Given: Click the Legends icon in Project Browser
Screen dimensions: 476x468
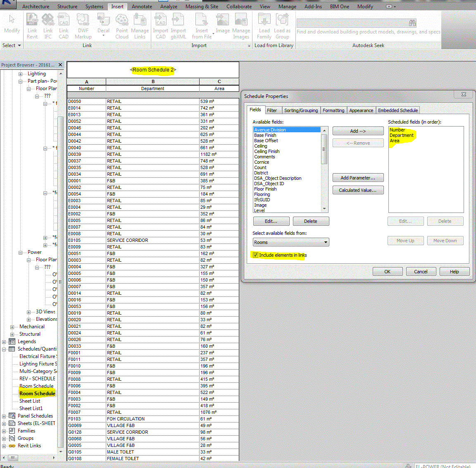Looking at the screenshot, I should coord(12,341).
